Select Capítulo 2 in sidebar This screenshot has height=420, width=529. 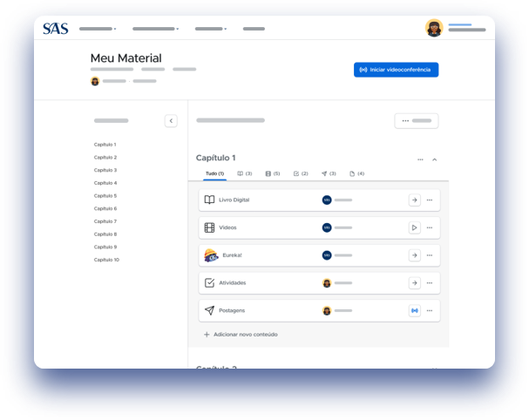(105, 157)
